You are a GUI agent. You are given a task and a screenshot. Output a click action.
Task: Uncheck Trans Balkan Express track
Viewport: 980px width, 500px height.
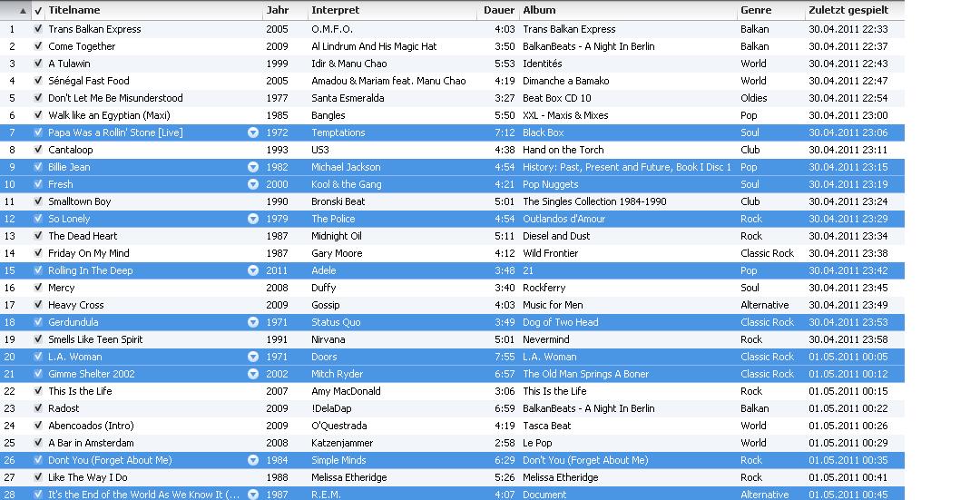38,29
